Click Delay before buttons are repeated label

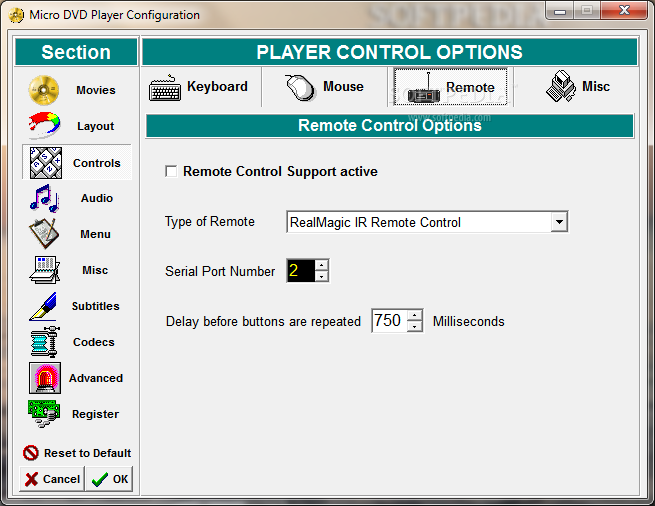click(x=263, y=322)
